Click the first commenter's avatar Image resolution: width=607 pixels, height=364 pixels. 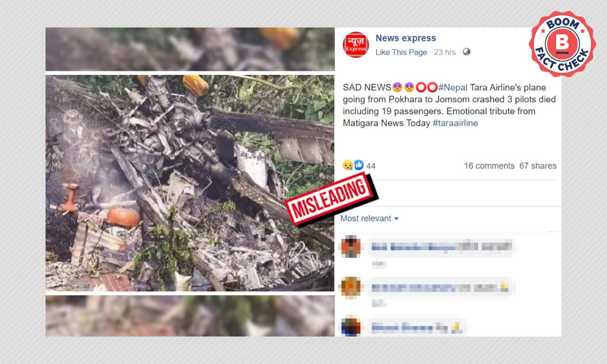[351, 246]
